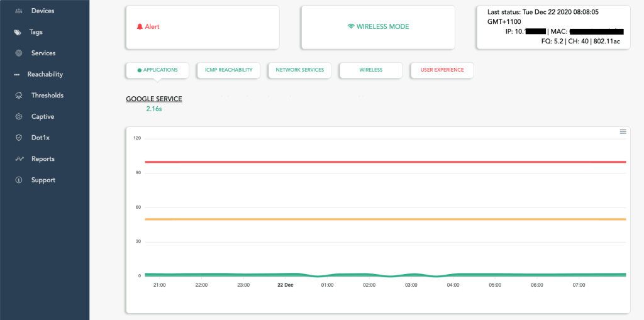
Task: Click the Tags icon in sidebar
Action: click(x=18, y=32)
